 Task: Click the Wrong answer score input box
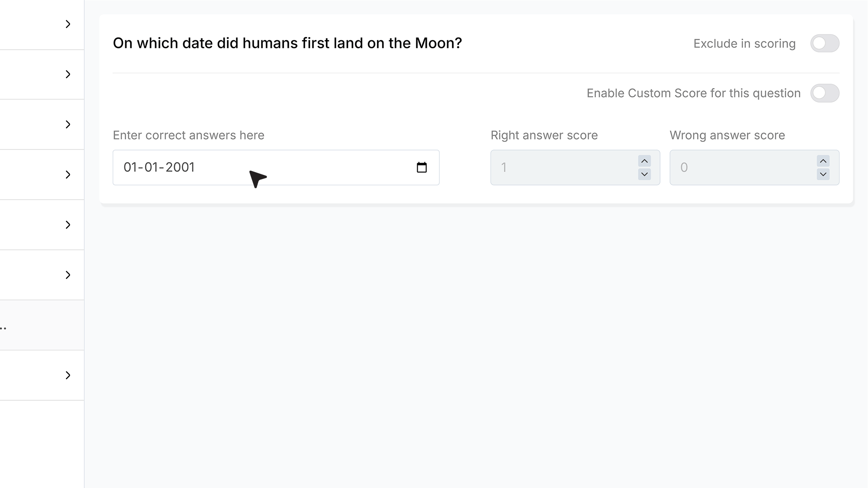[x=754, y=168]
